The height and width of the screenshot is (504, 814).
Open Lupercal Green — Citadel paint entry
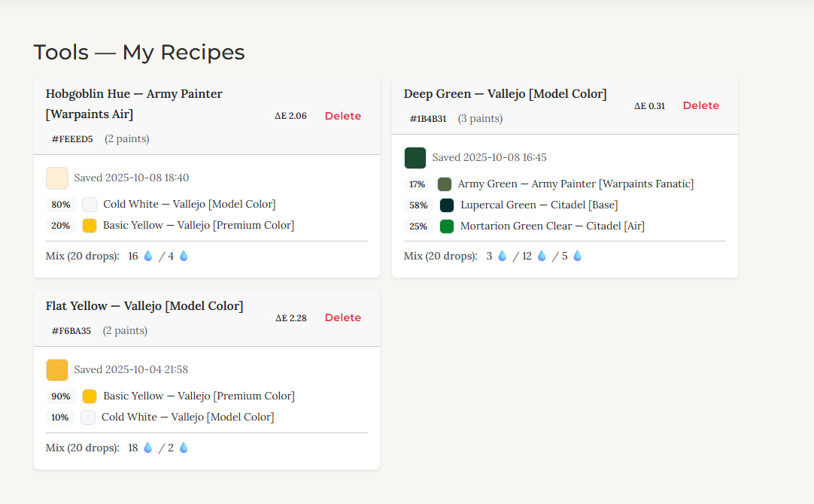537,205
